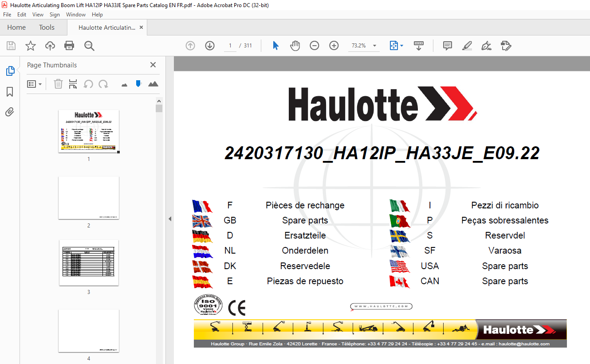Open the Attachments paperclip panel
Screen dimensions: 590x364
coord(10,112)
